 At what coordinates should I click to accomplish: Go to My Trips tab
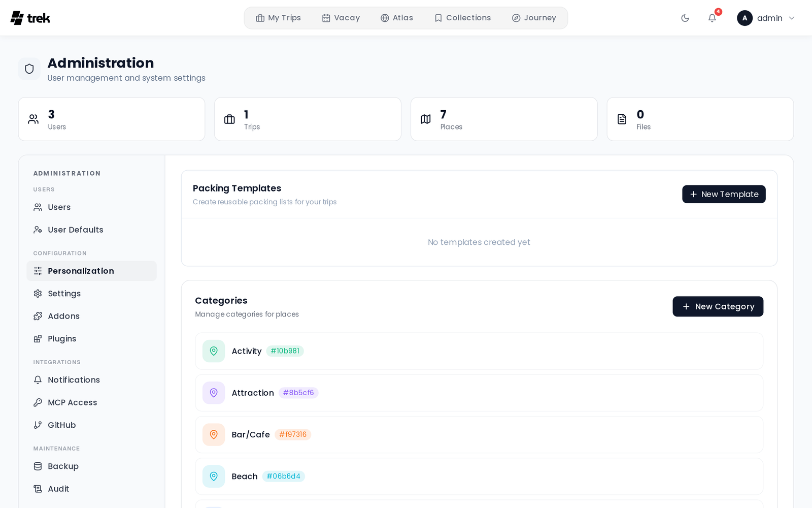278,18
